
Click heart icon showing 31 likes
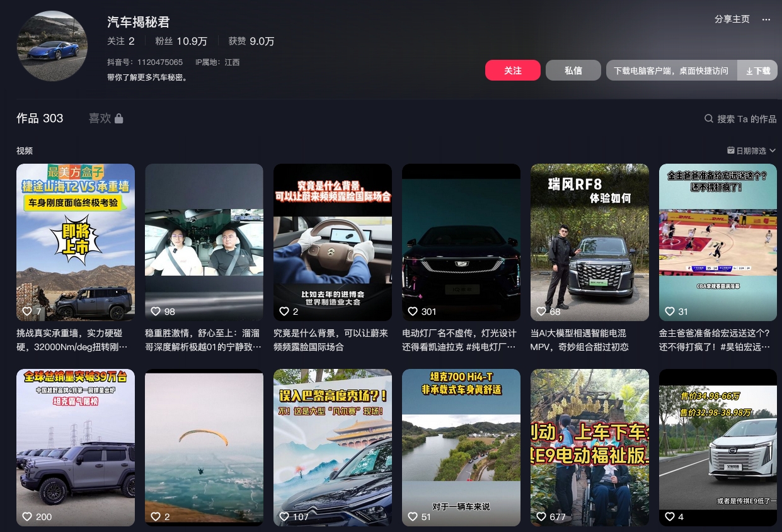pyautogui.click(x=670, y=311)
